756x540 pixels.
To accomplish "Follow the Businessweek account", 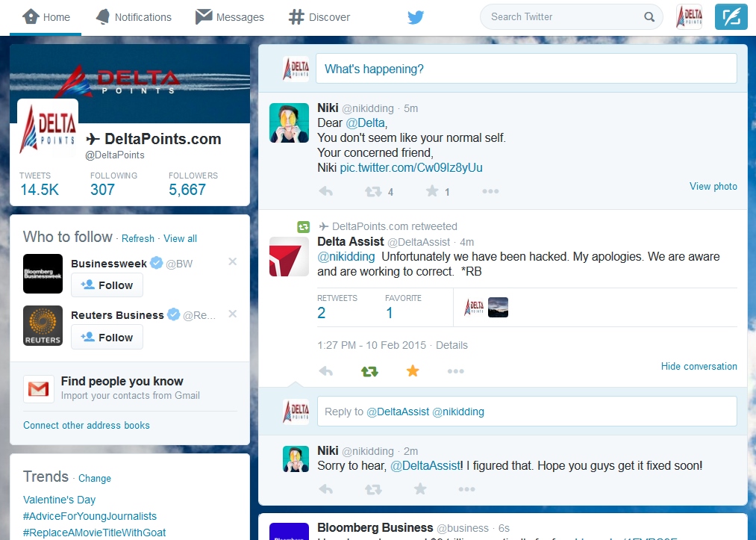I will (107, 285).
